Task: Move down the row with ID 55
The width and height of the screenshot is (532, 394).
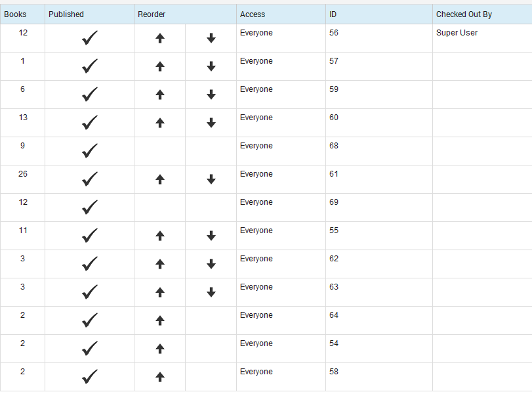Action: click(211, 235)
